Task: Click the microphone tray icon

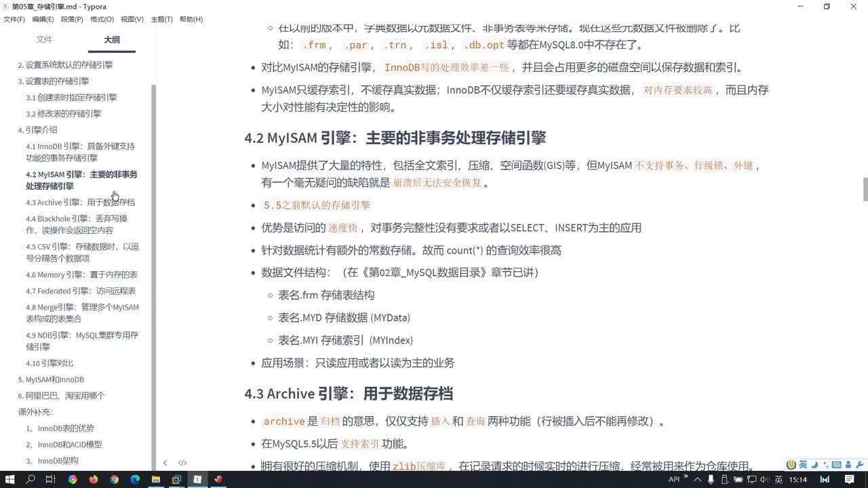Action: [x=712, y=479]
